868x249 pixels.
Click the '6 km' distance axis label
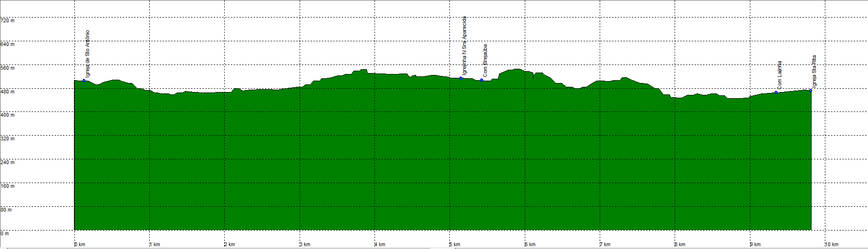point(530,245)
